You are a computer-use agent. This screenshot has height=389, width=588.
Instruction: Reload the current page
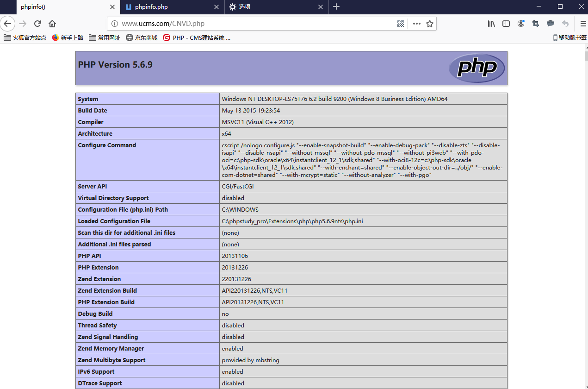click(x=37, y=24)
